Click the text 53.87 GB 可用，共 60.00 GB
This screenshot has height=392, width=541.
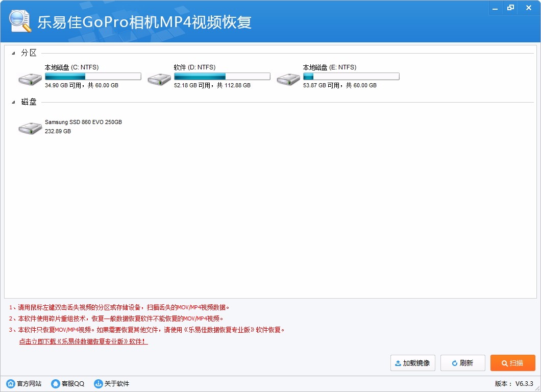point(340,85)
